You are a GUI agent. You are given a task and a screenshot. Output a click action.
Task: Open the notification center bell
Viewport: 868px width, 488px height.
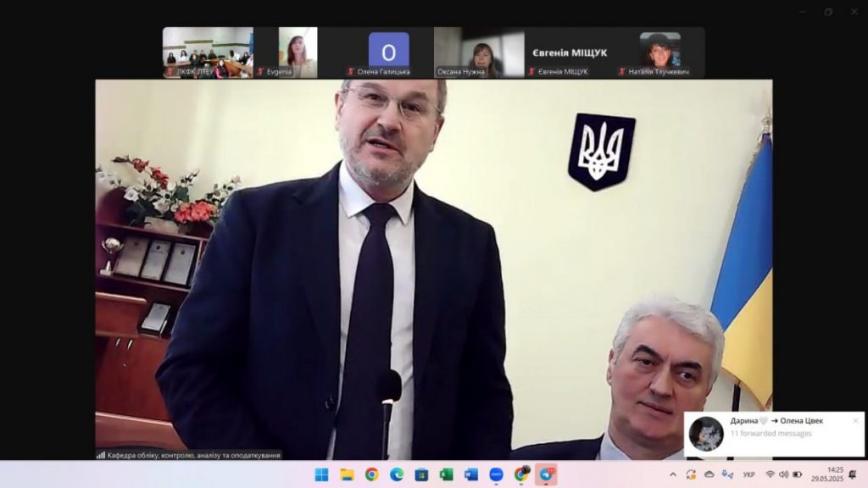[x=853, y=474]
